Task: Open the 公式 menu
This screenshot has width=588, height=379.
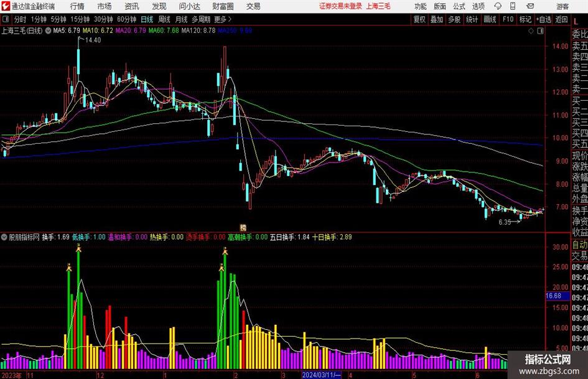Action: pyautogui.click(x=459, y=6)
